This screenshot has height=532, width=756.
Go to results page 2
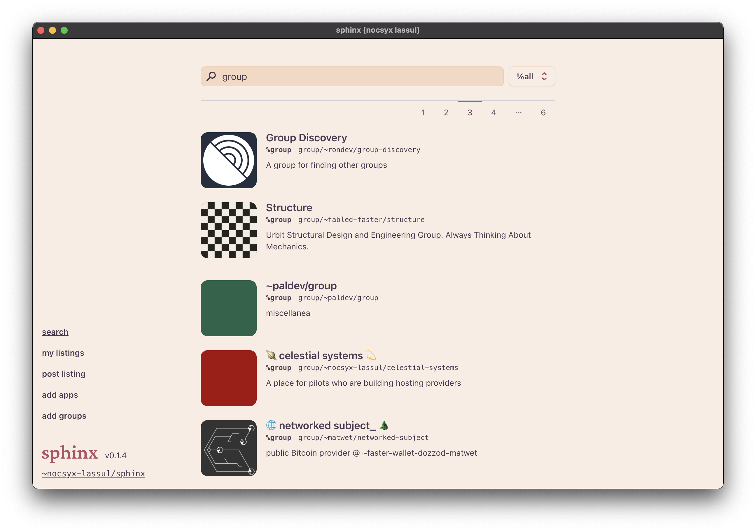tap(446, 112)
